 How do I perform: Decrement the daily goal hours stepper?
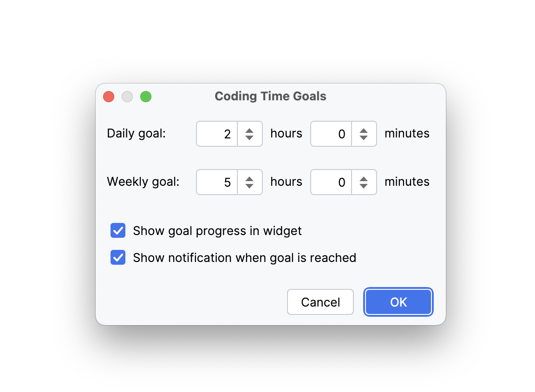click(250, 137)
